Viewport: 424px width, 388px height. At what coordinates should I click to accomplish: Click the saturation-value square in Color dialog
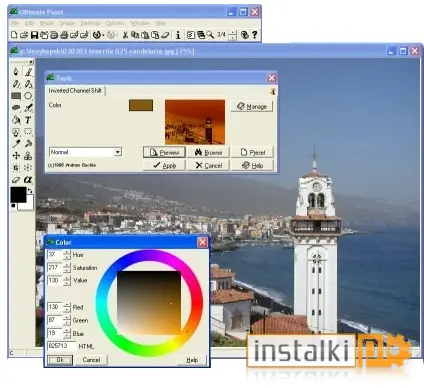click(149, 303)
